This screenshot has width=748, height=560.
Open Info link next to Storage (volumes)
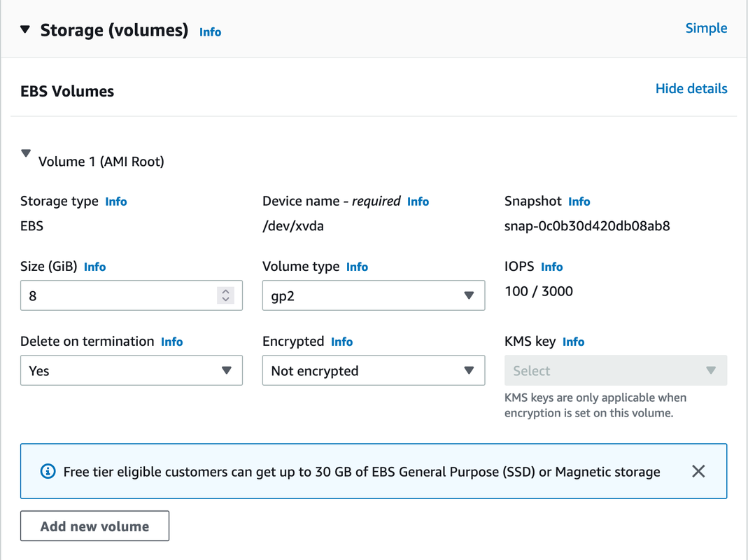coord(210,32)
